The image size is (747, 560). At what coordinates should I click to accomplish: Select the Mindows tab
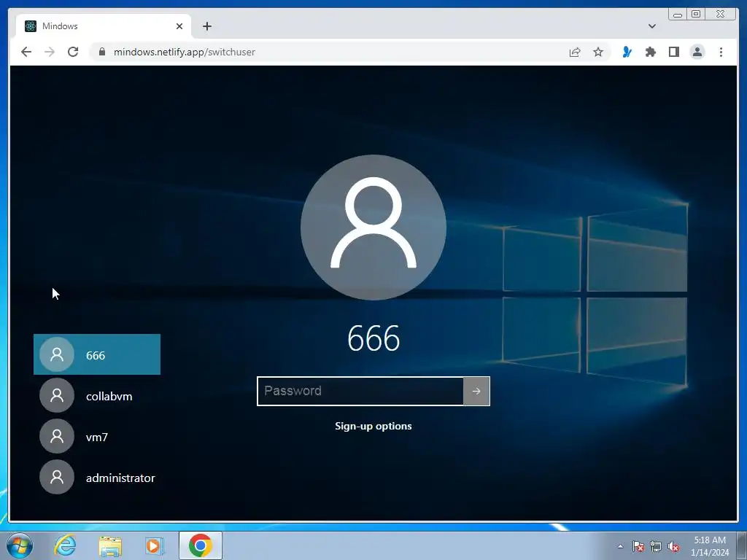(104, 26)
